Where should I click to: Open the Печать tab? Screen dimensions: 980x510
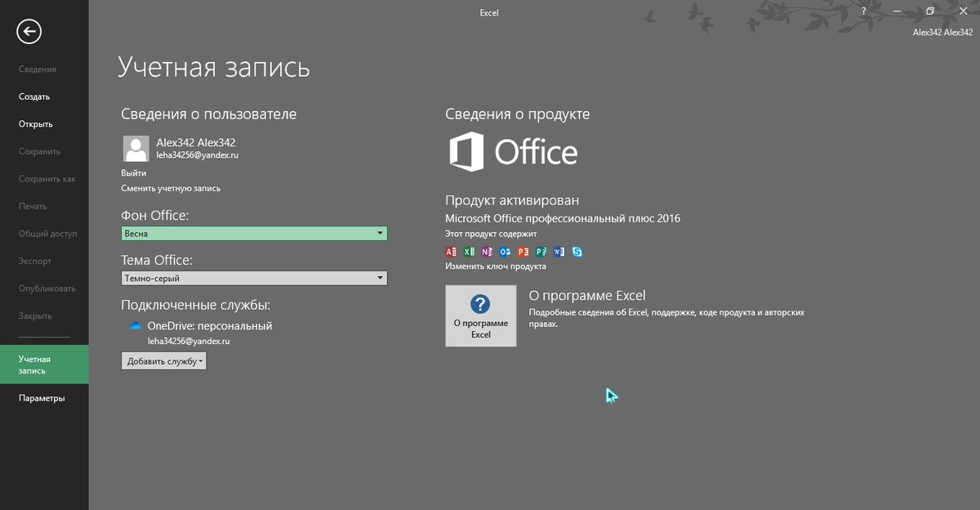[33, 206]
